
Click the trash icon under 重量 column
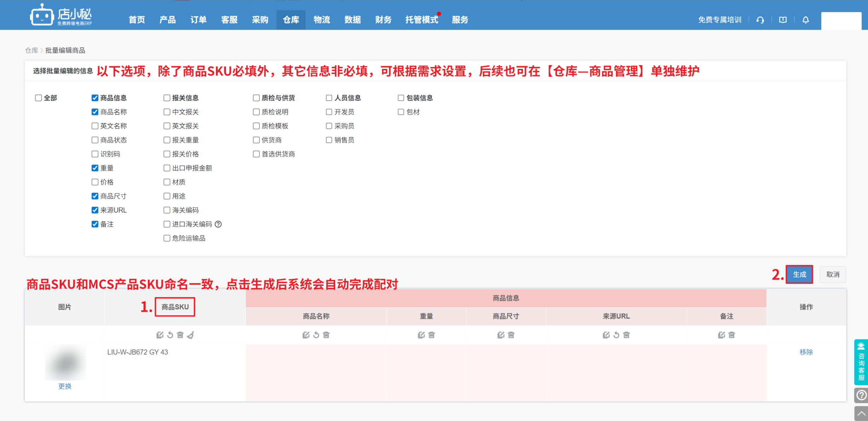(431, 335)
